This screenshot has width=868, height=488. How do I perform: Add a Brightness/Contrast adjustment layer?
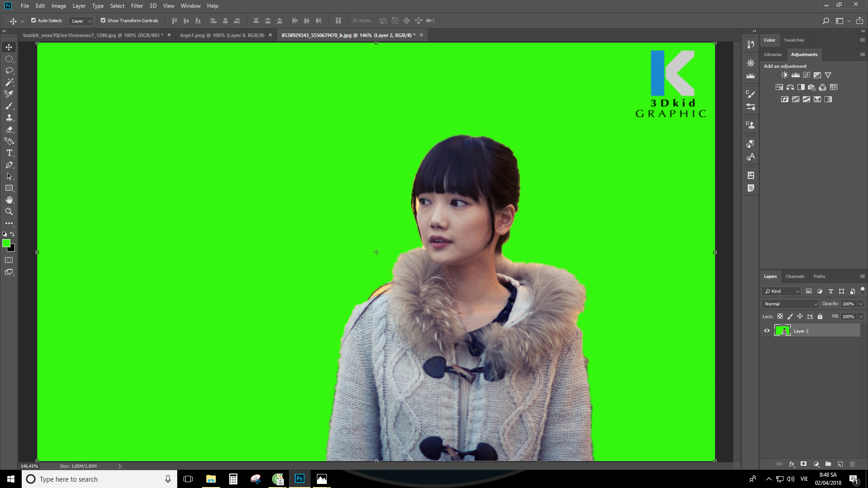pyautogui.click(x=784, y=75)
